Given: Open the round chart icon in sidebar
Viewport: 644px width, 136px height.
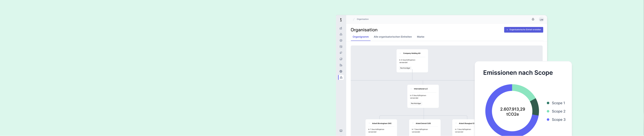Looking at the screenshot, I should point(341,59).
